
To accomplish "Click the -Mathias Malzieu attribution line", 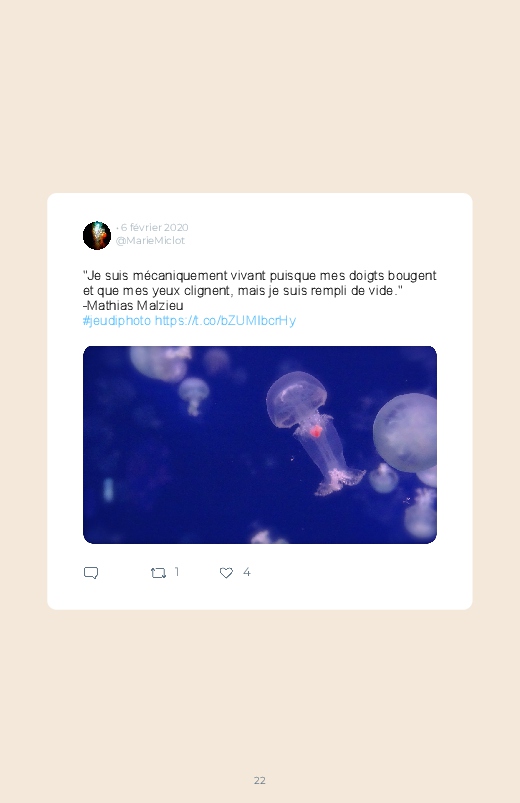I will click(x=133, y=306).
